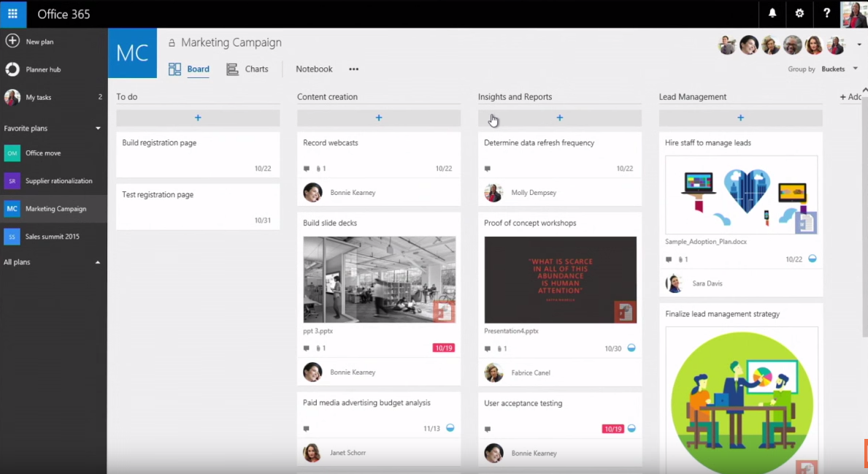The image size is (868, 474).
Task: Click the red 10/19 date on Build slide decks
Action: [x=443, y=348]
